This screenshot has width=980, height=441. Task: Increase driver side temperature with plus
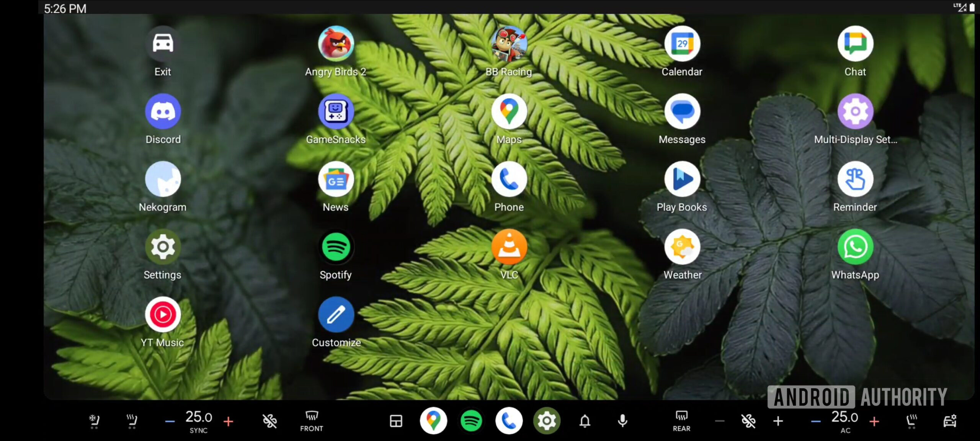click(x=229, y=421)
